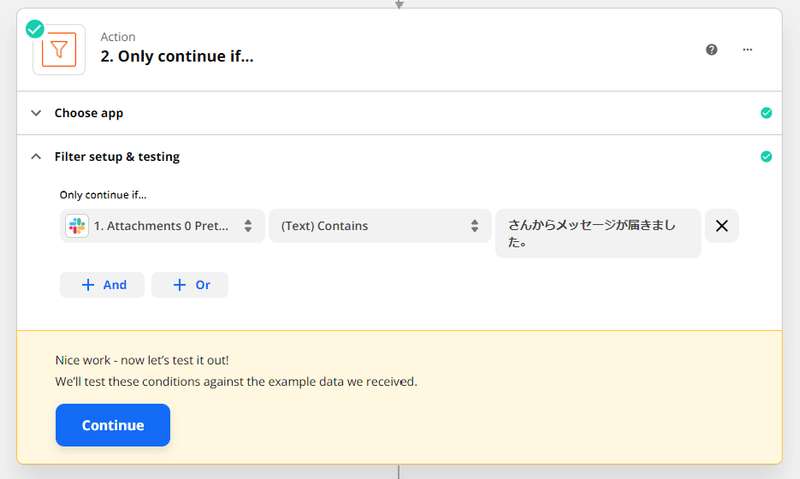This screenshot has height=479, width=800.
Task: Click the blue Continue button
Action: (x=113, y=425)
